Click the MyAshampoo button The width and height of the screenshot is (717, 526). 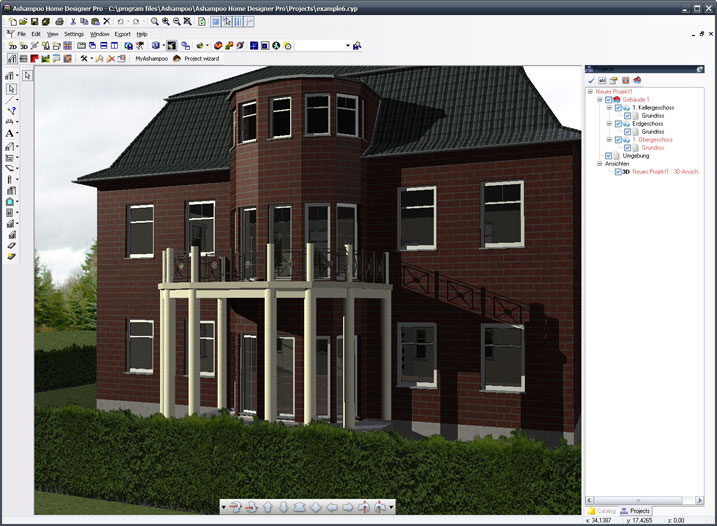tap(151, 59)
